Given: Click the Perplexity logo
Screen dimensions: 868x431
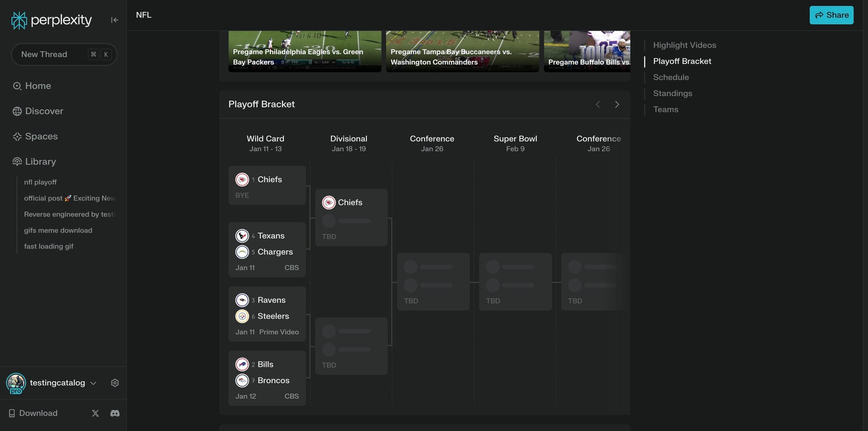Looking at the screenshot, I should (x=51, y=20).
